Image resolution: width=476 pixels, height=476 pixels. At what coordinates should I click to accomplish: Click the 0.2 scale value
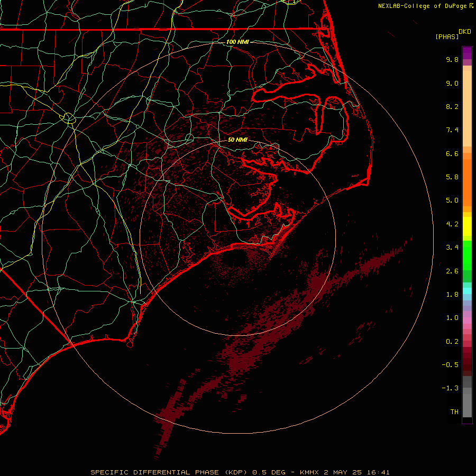point(452,342)
